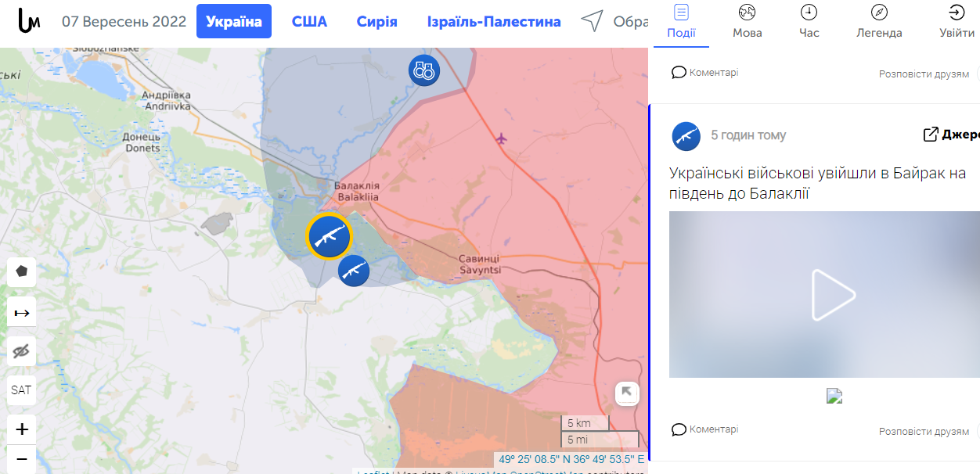Viewport: 980px width, 474px height.
Task: Click the 5 годин тому timestamp
Action: click(748, 135)
